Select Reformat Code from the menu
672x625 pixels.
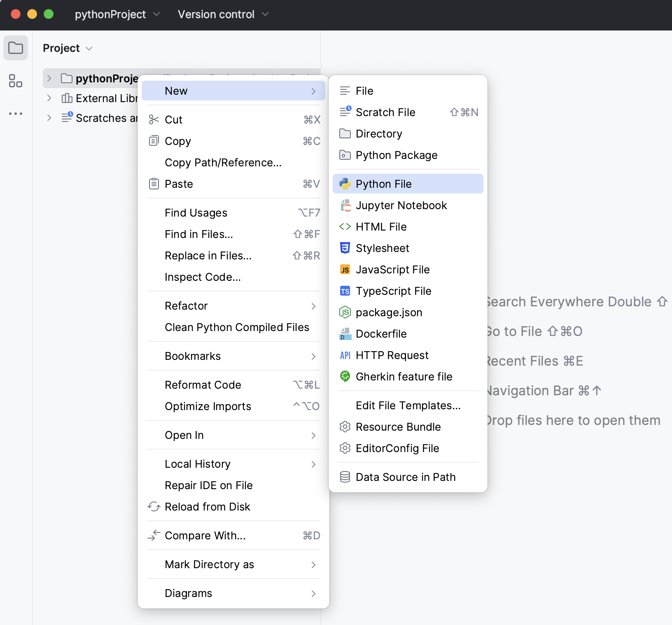(203, 385)
